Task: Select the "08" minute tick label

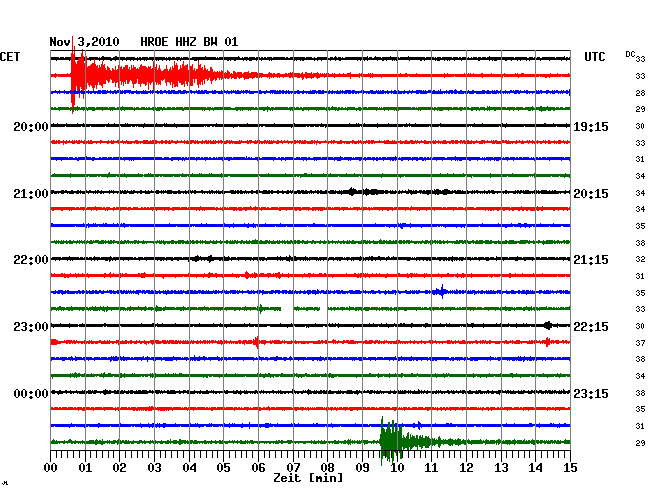Action: point(327,468)
